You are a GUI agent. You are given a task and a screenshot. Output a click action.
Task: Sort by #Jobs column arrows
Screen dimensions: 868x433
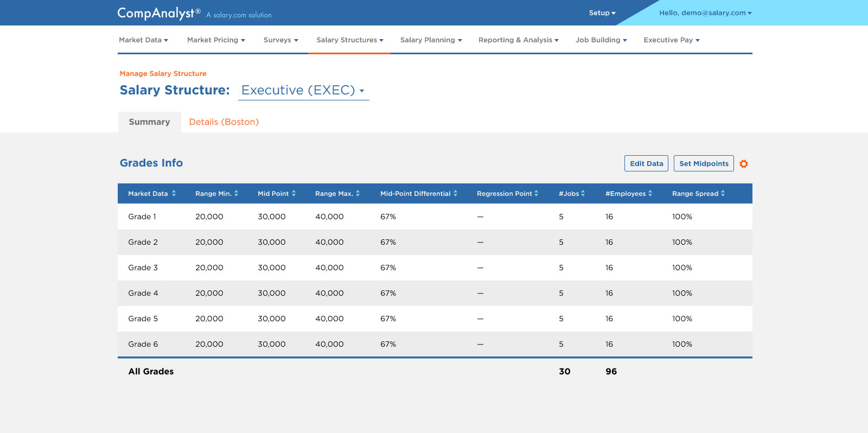point(583,194)
